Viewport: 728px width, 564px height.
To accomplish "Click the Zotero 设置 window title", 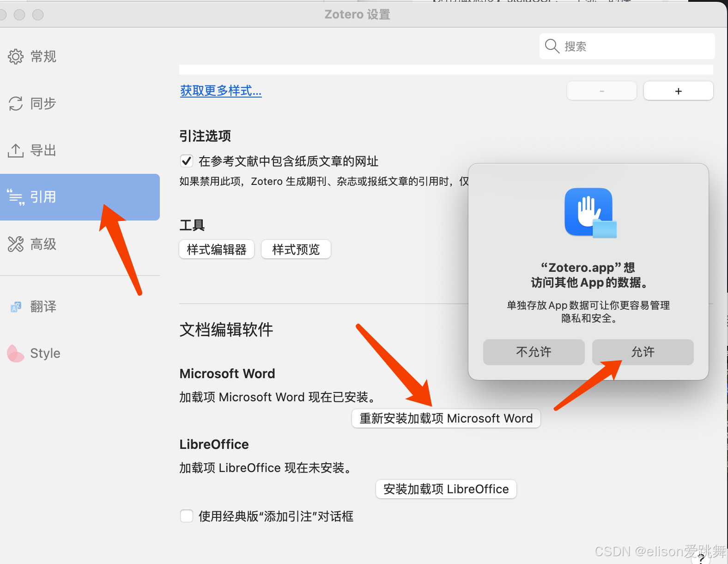I will pos(358,14).
